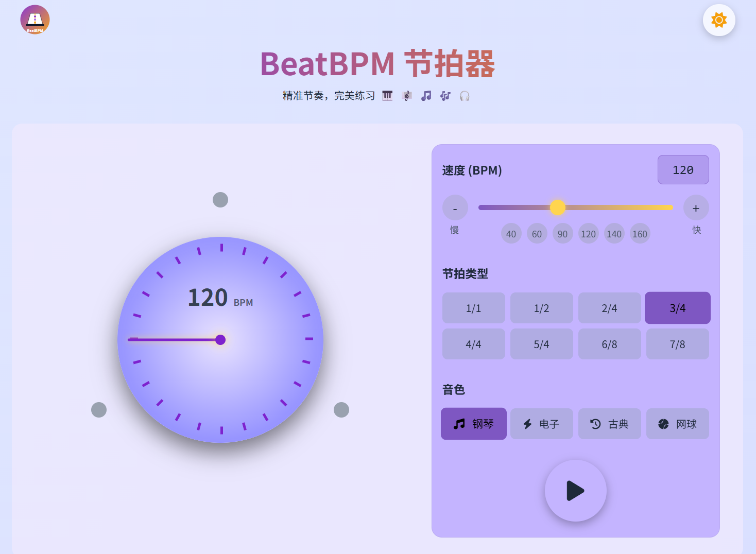Click the musical note emoji in the subtitle
The width and height of the screenshot is (756, 554).
[x=426, y=95]
